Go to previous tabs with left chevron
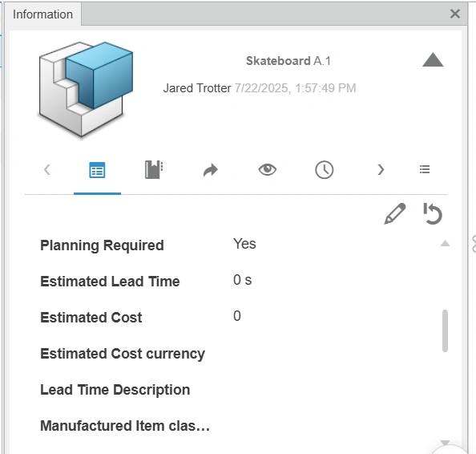This screenshot has width=476, height=454. click(47, 169)
